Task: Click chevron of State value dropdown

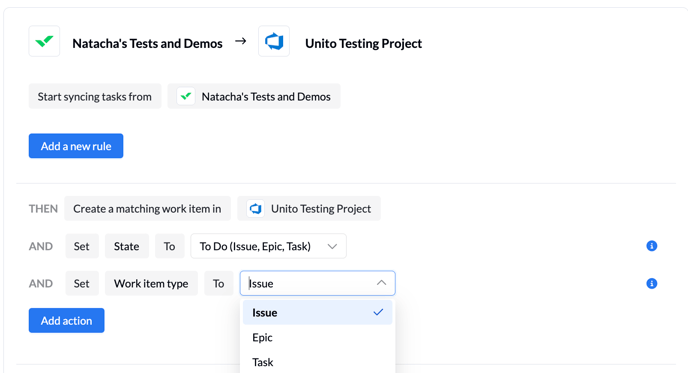Action: 332,246
